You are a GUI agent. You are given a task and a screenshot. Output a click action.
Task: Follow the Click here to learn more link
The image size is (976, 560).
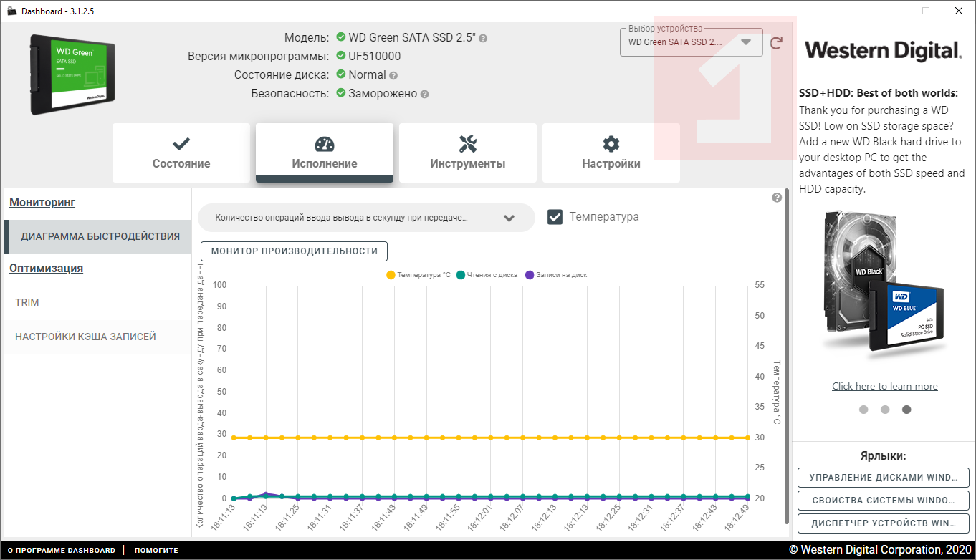point(885,386)
